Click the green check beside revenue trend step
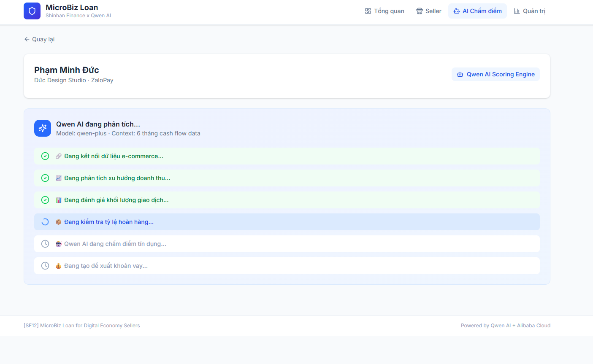The width and height of the screenshot is (593, 364). coord(45,178)
